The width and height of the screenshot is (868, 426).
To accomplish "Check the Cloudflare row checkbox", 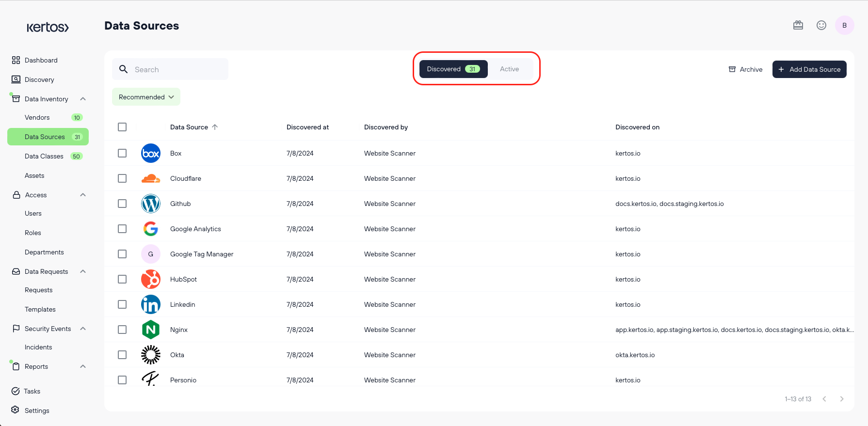I will pos(122,178).
